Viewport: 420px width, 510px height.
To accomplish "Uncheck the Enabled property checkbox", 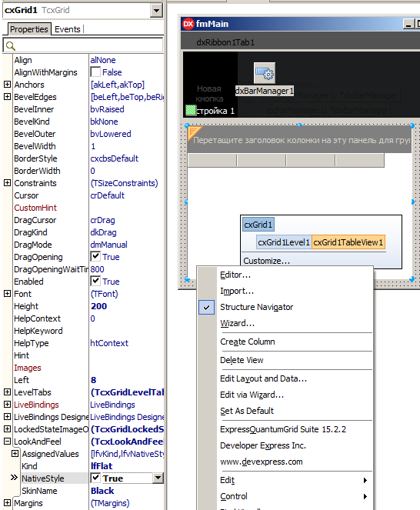I will (x=95, y=281).
